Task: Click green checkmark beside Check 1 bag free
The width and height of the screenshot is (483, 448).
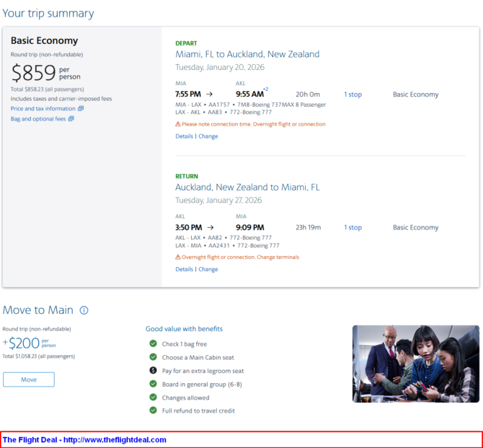Action: (153, 344)
